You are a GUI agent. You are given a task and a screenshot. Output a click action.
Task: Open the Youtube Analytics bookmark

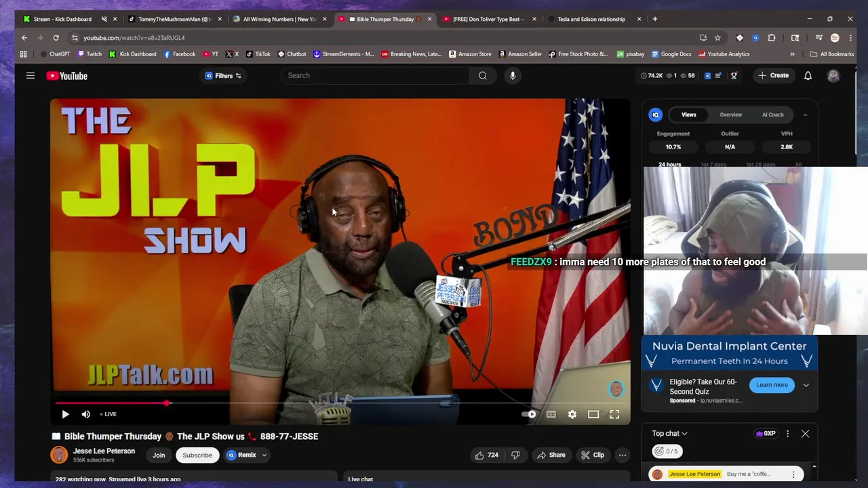tap(724, 54)
